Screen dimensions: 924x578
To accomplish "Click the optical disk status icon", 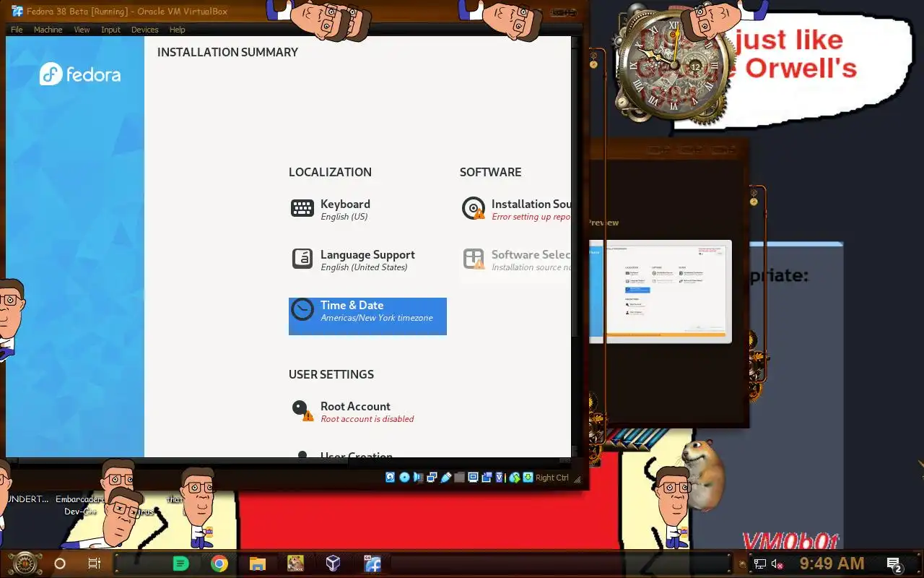I will click(x=404, y=477).
